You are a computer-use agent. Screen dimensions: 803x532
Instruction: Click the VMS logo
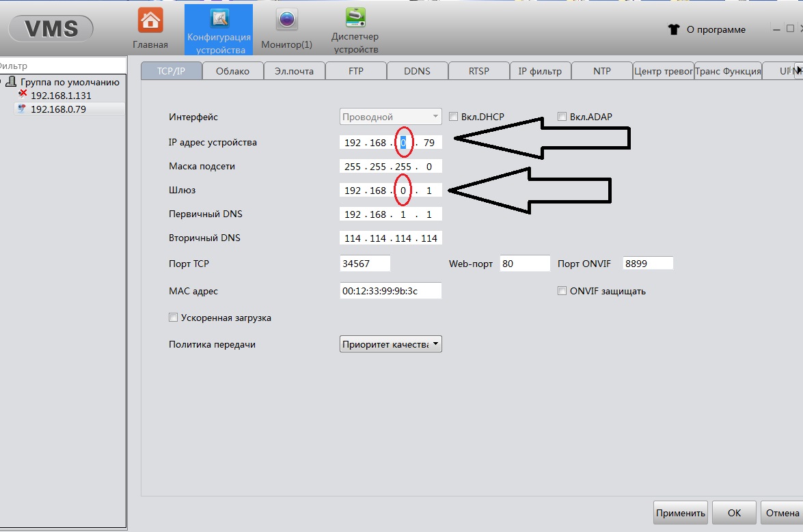click(x=51, y=29)
